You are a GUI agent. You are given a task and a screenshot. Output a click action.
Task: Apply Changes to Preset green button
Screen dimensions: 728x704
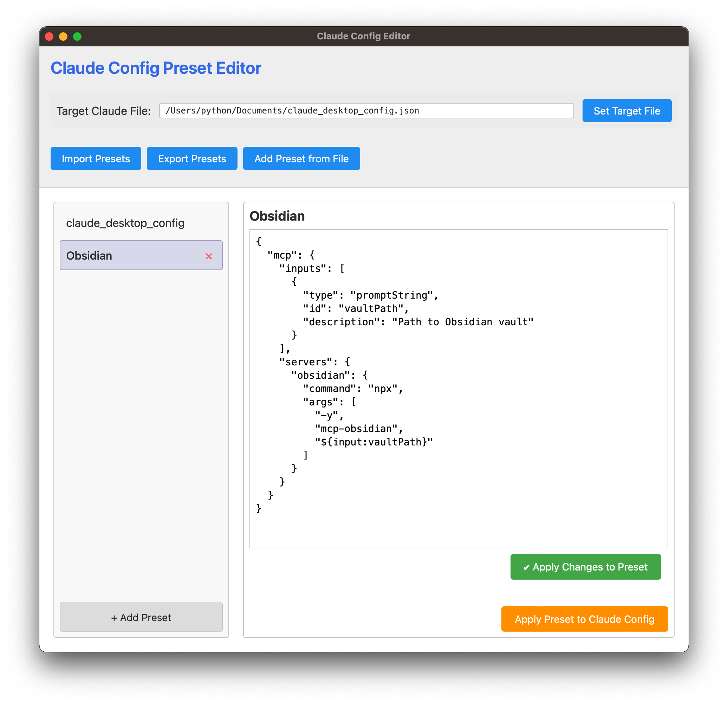pyautogui.click(x=585, y=567)
